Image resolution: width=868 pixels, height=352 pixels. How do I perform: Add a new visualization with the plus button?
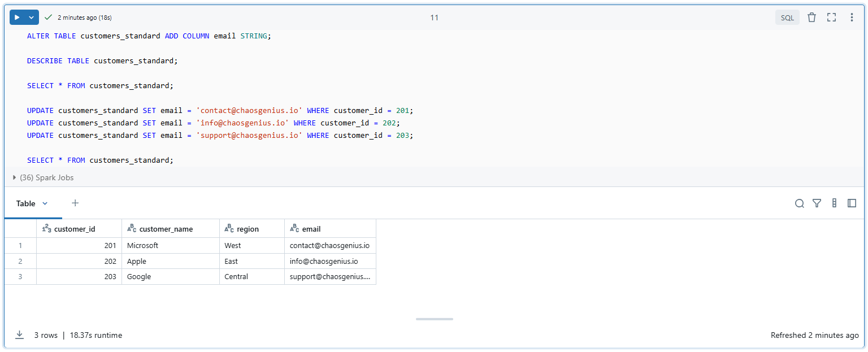75,203
